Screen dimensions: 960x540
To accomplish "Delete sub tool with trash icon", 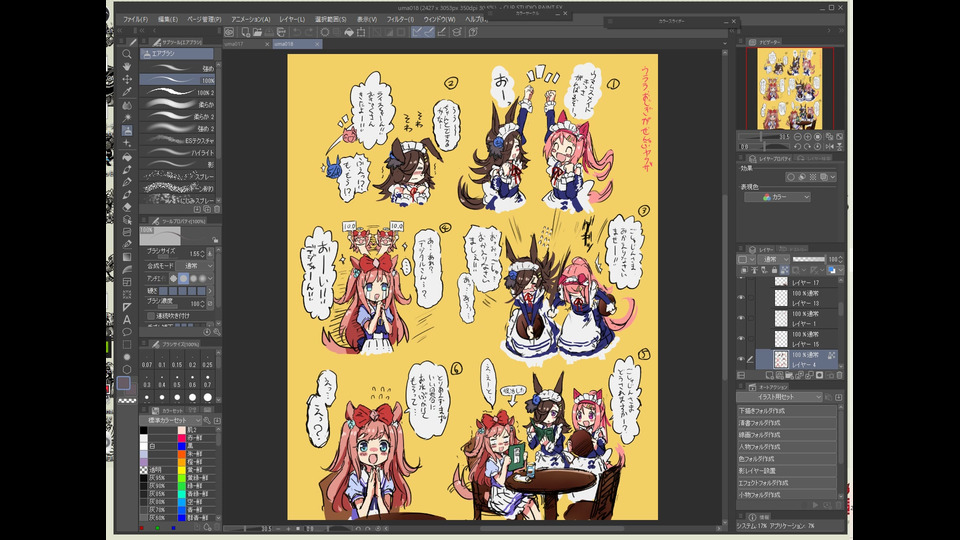I will (x=217, y=209).
